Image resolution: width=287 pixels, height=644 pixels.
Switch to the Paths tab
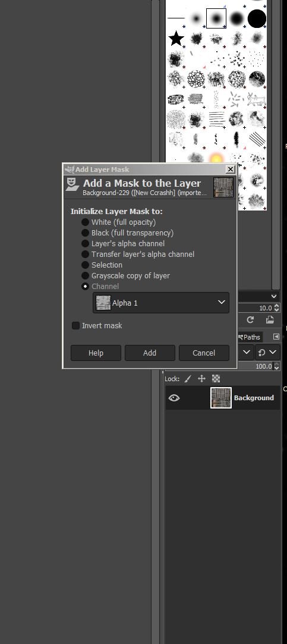tap(249, 337)
